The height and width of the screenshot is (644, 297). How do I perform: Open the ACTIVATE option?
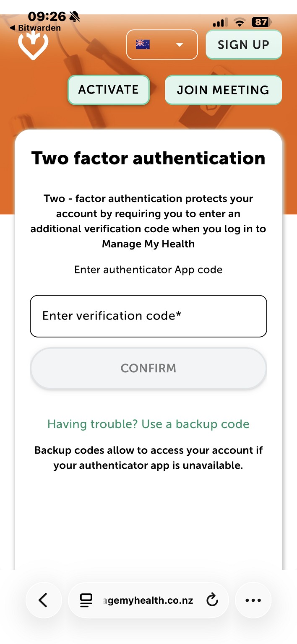tap(109, 90)
